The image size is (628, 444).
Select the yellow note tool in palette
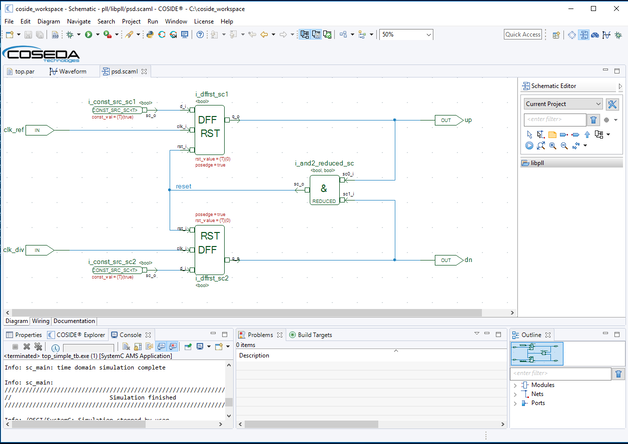tap(552, 134)
